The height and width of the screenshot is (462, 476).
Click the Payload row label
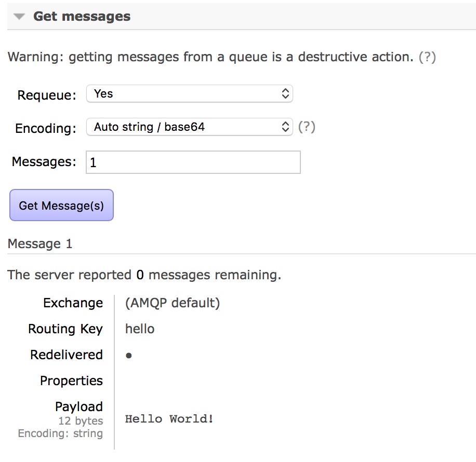pos(79,406)
